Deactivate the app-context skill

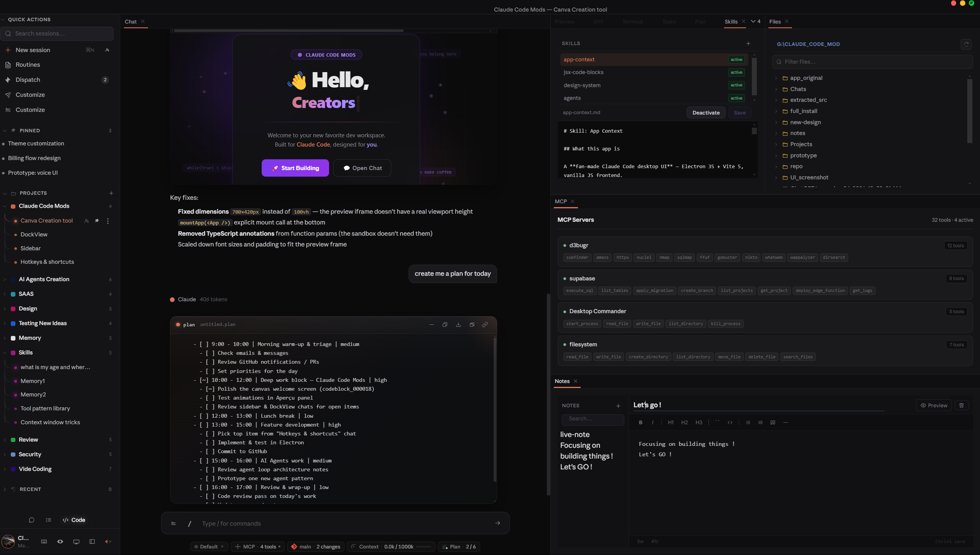click(x=706, y=113)
